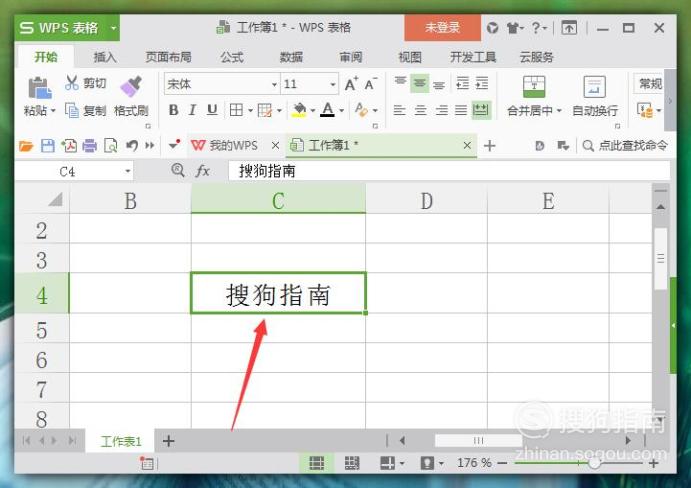Toggle align text left
Screen dimensions: 691x488
(400, 110)
